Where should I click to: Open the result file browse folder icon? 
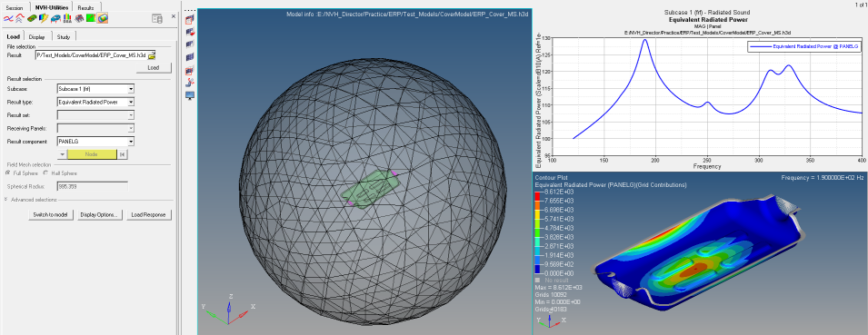(x=151, y=54)
